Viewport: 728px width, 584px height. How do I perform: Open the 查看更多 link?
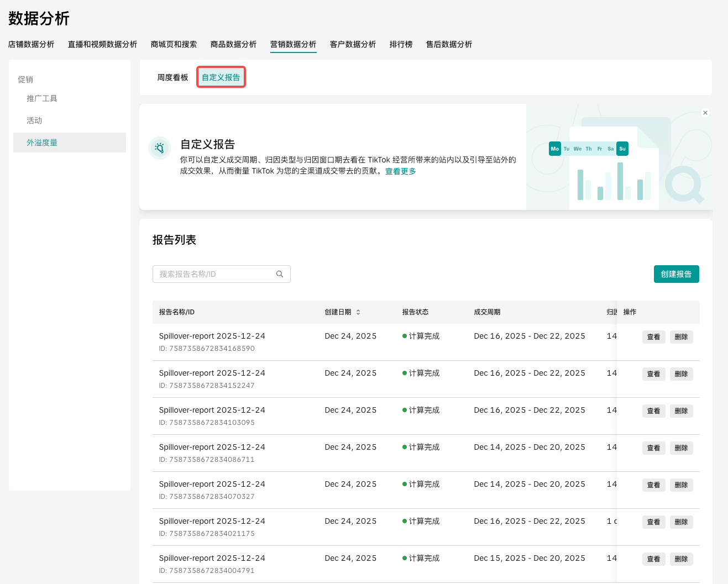tap(400, 171)
